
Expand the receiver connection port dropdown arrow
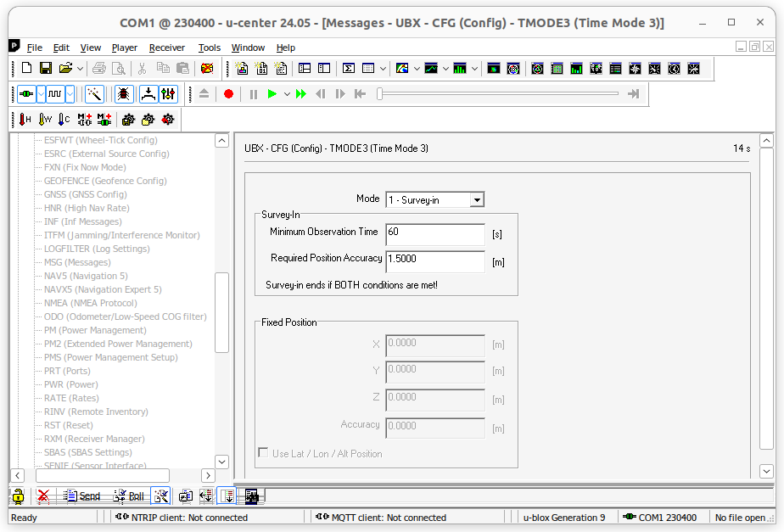click(x=41, y=94)
